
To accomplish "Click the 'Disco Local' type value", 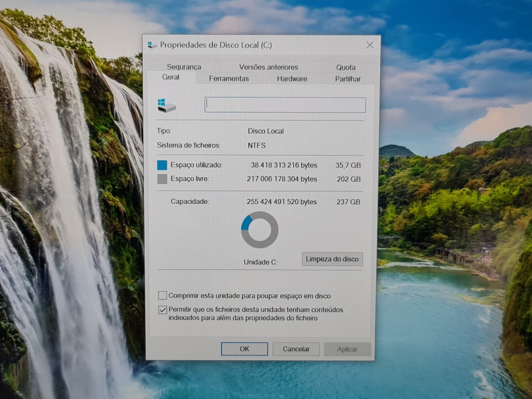I will 266,131.
